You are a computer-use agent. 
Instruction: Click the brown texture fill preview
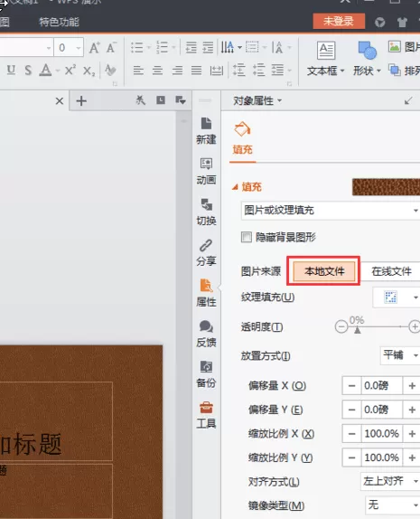[386, 187]
